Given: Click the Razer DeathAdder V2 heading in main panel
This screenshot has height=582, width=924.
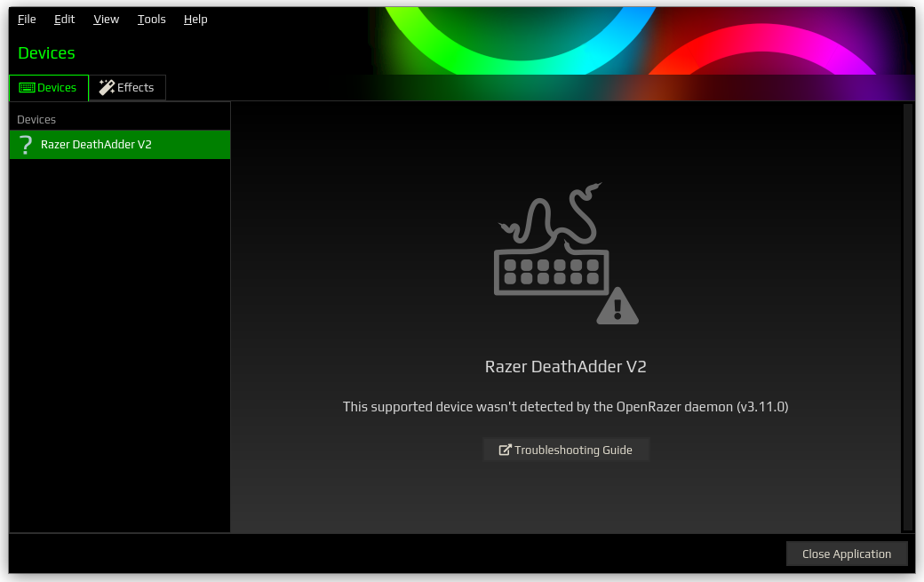Looking at the screenshot, I should (565, 366).
